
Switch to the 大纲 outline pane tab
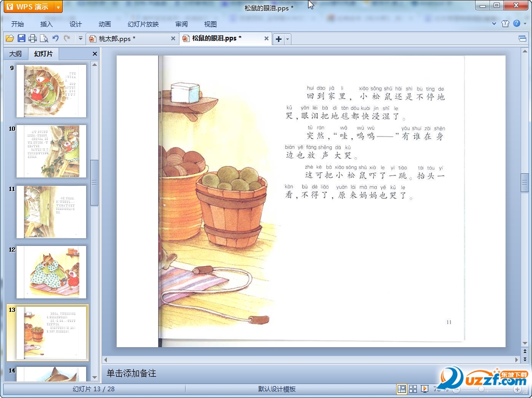(15, 53)
